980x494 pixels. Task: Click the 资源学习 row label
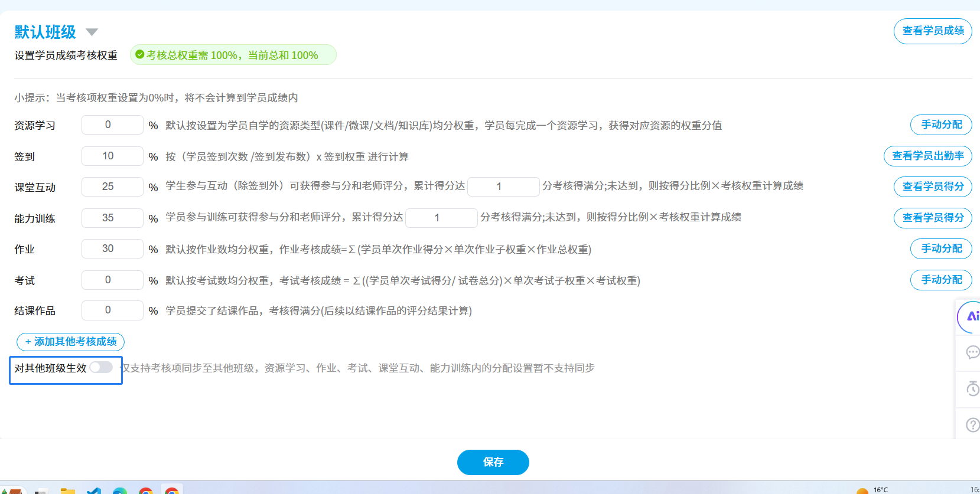(x=35, y=126)
